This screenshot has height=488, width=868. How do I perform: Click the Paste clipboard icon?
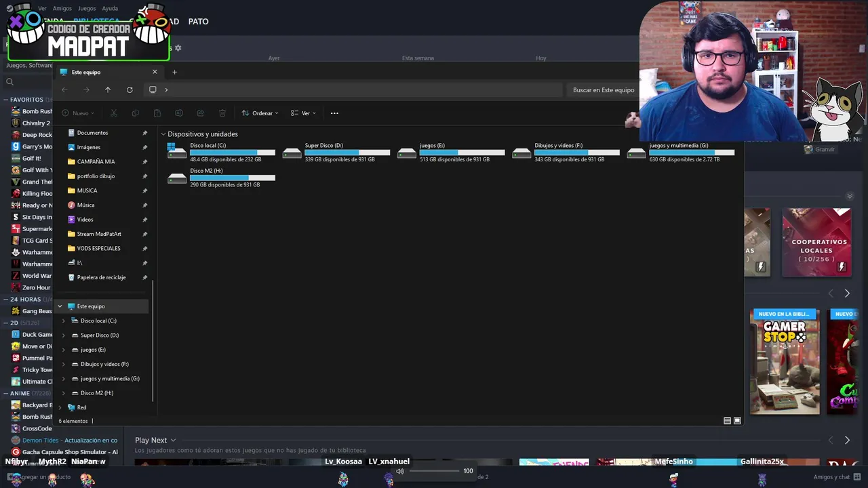coord(157,113)
